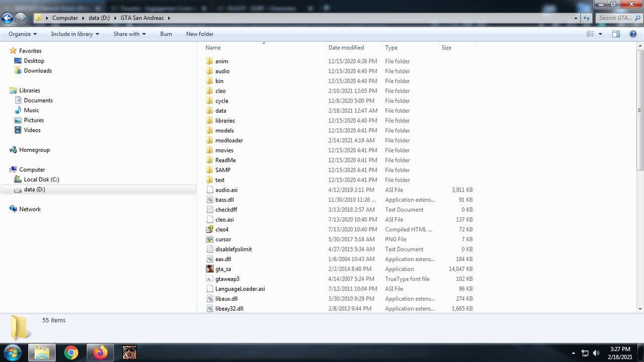Select the disablefpslimit text document icon
This screenshot has height=362, width=644.
pos(210,249)
